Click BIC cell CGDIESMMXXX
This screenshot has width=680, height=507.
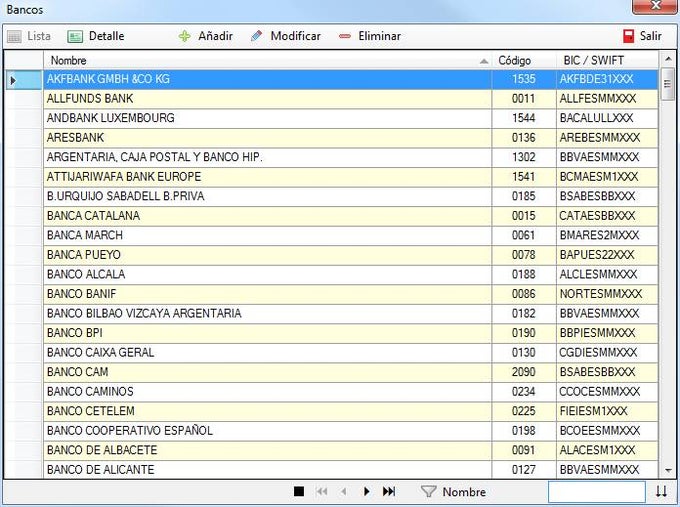tap(607, 353)
